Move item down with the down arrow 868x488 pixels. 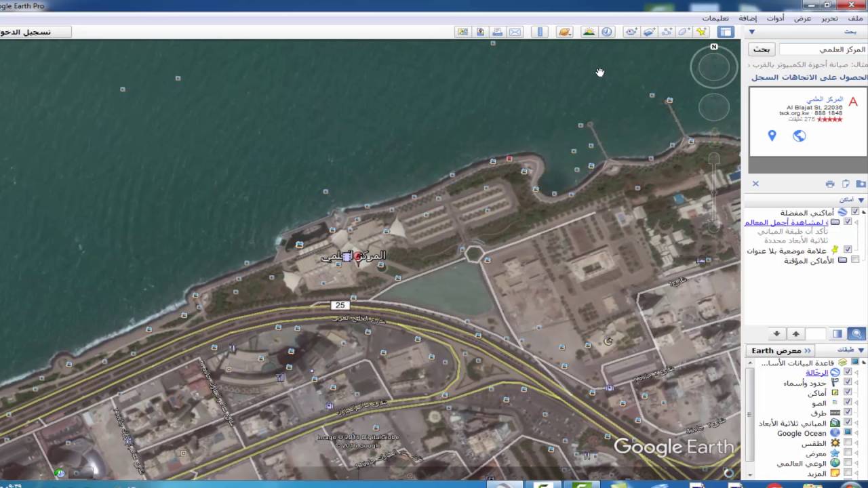(777, 333)
